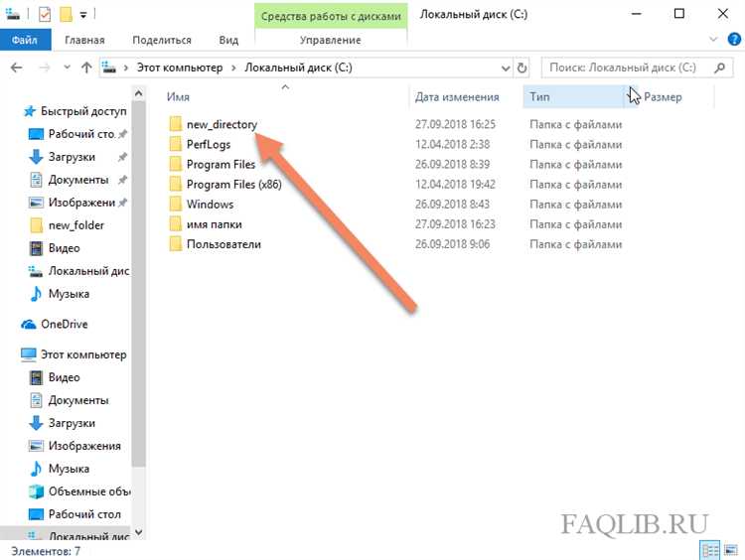Screen dimensions: 745x560
Task: Sort by the Размер column header
Action: 663,97
